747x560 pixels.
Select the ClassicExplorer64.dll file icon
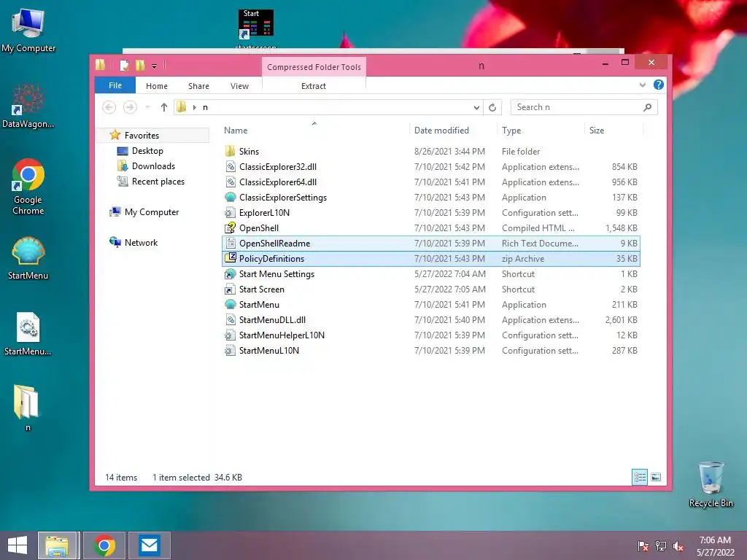pos(230,182)
